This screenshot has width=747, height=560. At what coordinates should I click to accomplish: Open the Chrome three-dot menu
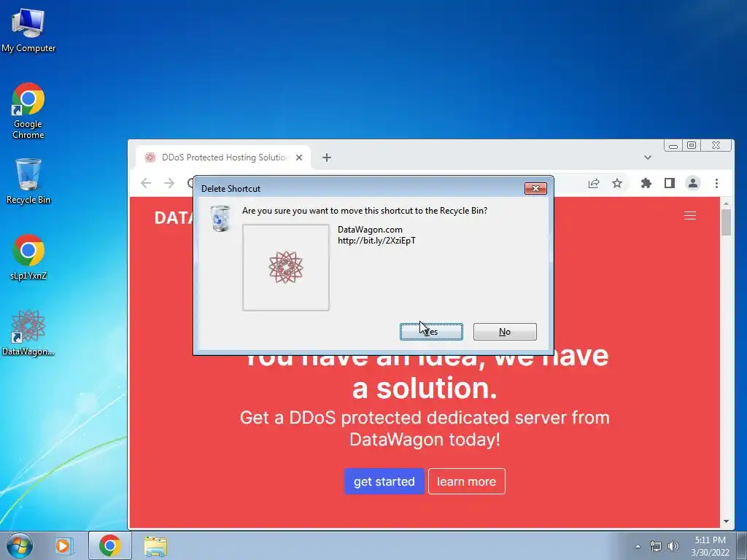tap(716, 183)
